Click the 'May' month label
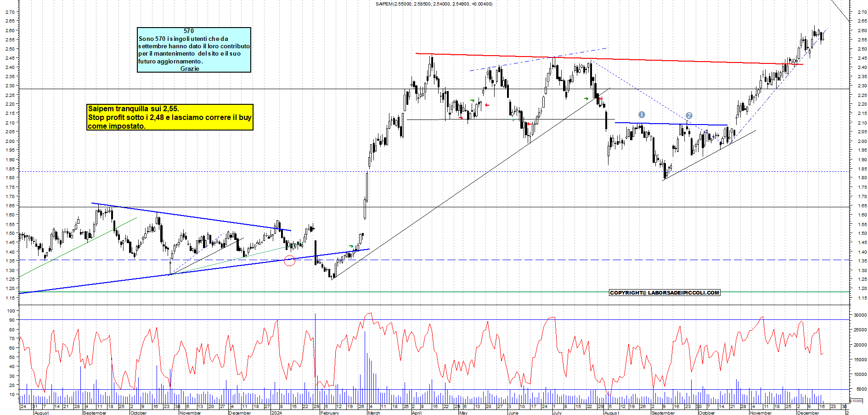The width and height of the screenshot is (868, 415). point(463,413)
